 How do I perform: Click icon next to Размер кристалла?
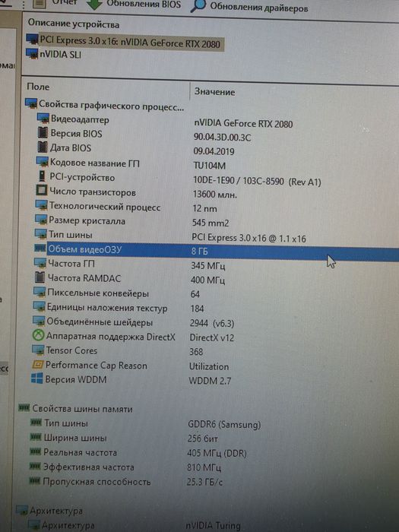(41, 219)
